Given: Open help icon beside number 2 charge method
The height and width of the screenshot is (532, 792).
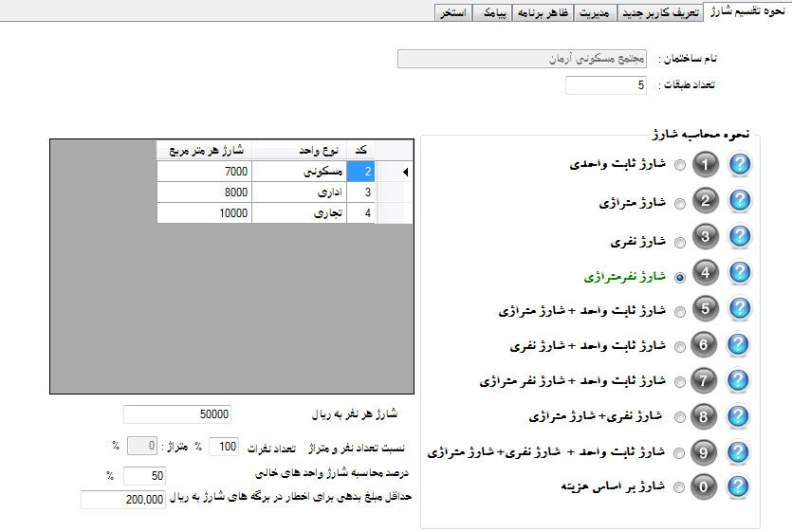Looking at the screenshot, I should tap(740, 200).
